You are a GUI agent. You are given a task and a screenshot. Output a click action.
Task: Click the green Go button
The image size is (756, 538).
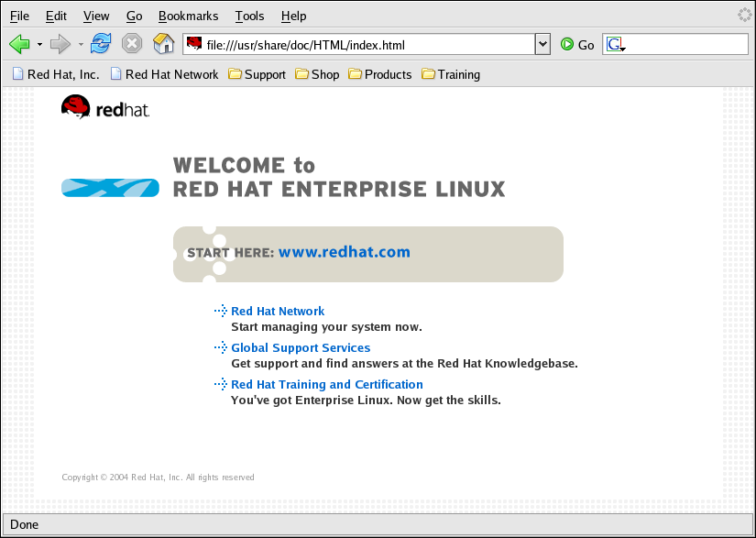(x=577, y=45)
